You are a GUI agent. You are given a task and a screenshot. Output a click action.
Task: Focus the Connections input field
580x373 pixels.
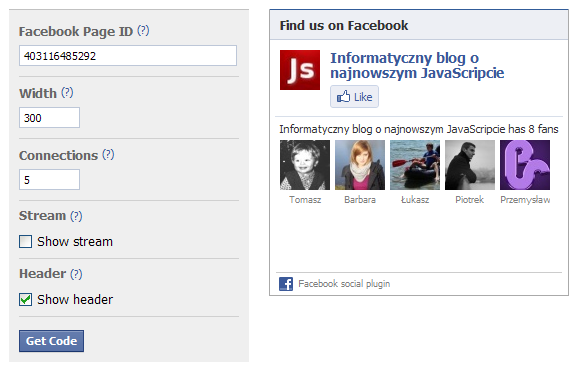(50, 180)
